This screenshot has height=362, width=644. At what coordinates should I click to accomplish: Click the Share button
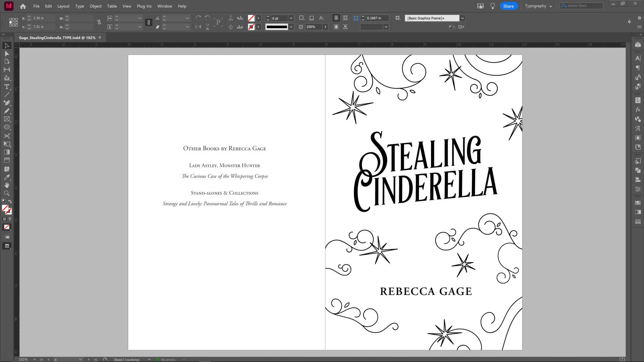pyautogui.click(x=508, y=6)
